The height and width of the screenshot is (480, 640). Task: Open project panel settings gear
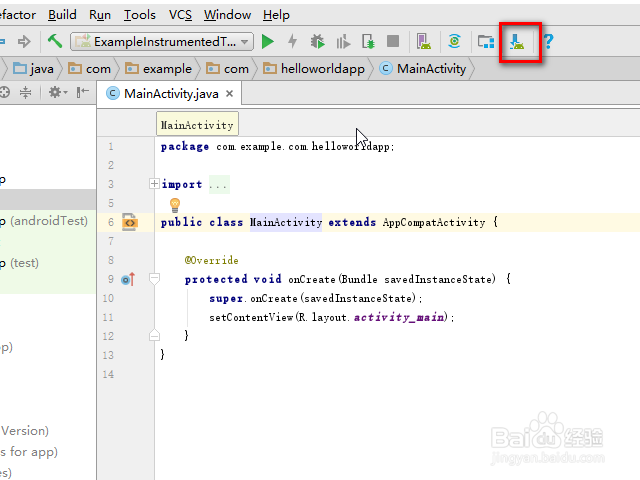58,92
